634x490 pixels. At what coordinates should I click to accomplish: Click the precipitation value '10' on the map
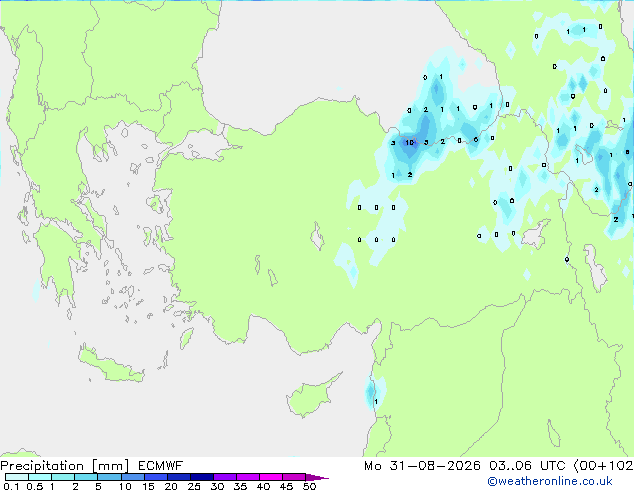[x=410, y=143]
